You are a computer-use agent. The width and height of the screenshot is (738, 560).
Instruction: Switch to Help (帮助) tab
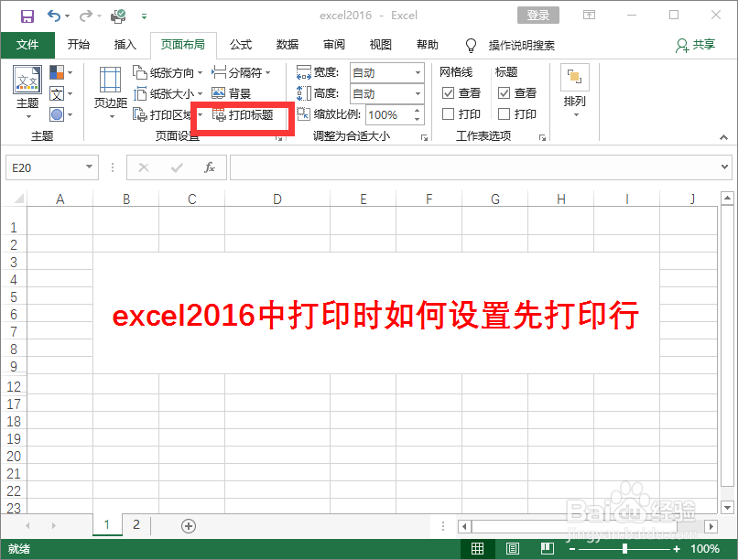tap(427, 45)
